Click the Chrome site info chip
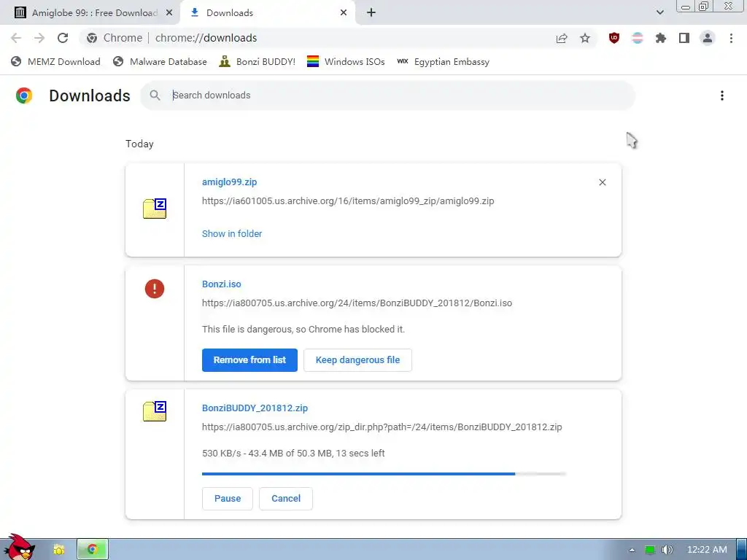Viewport: 747px width, 560px height. (115, 38)
